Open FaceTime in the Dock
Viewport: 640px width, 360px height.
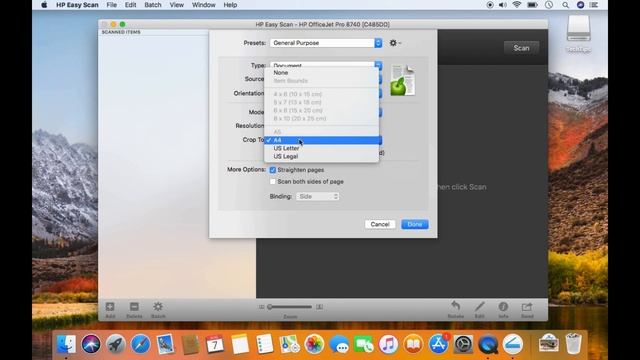coord(364,344)
